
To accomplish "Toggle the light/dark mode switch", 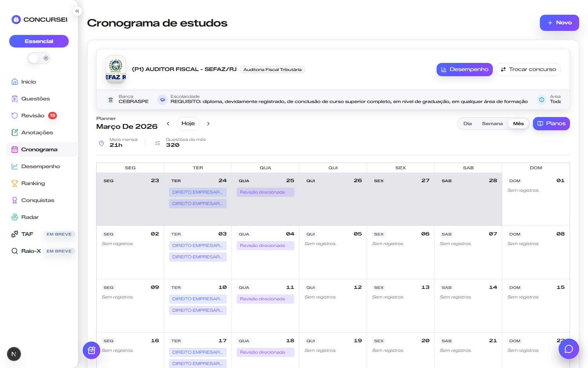I will coord(39,58).
